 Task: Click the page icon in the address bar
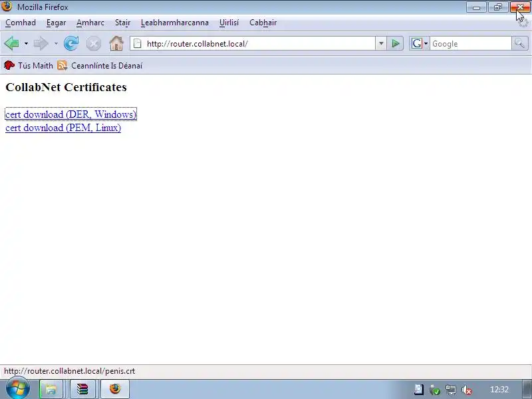(x=138, y=43)
